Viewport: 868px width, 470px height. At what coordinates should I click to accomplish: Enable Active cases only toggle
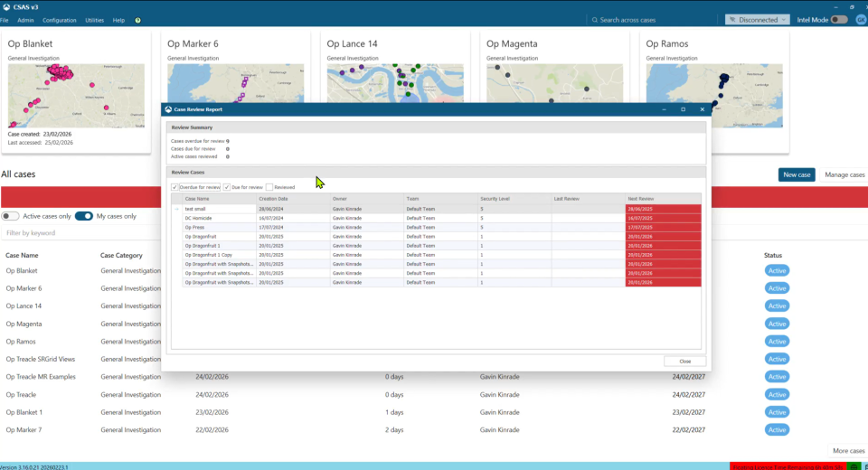tap(10, 216)
